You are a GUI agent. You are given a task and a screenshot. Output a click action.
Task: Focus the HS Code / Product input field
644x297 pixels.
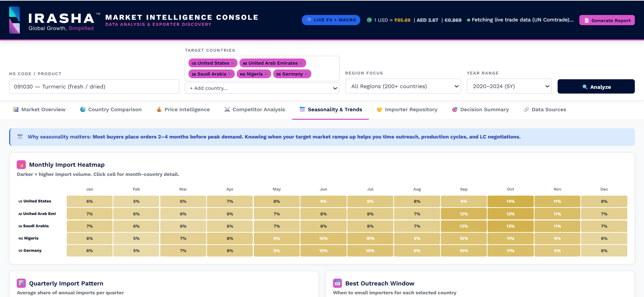click(x=94, y=86)
